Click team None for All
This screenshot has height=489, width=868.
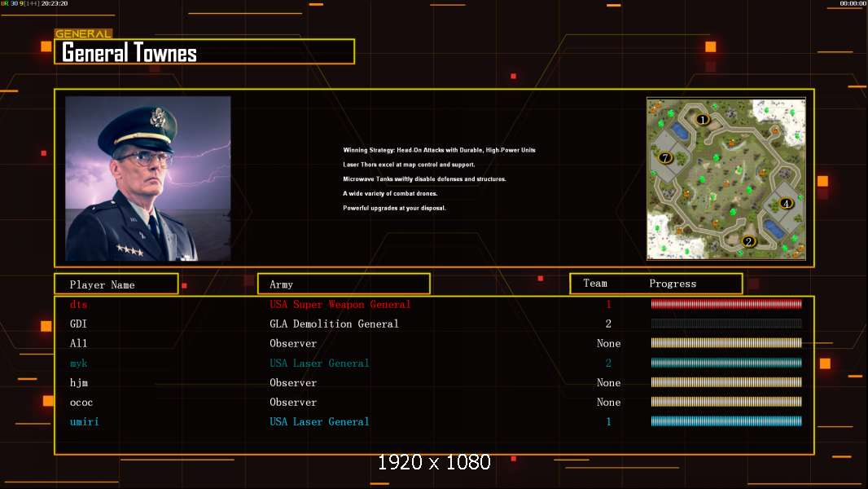tap(608, 343)
